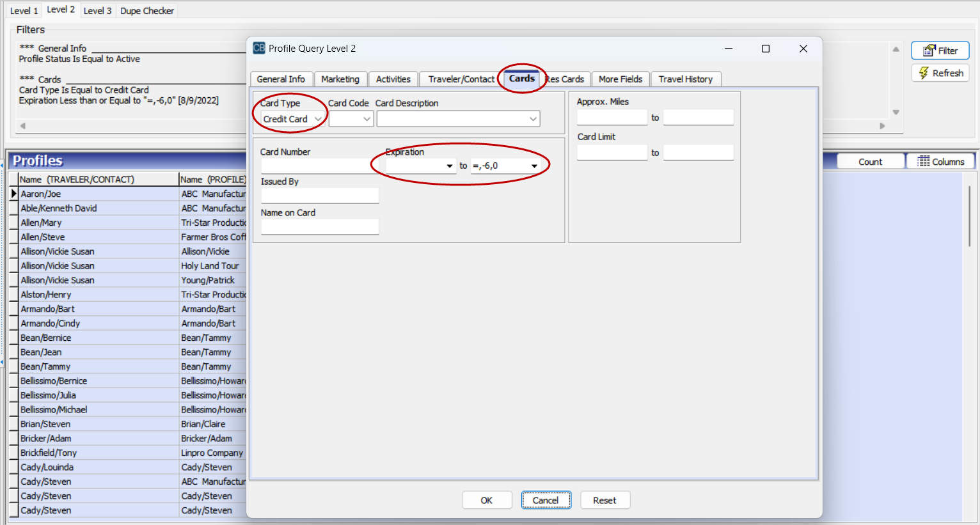Click the Linpro Company profile cell
980x525 pixels.
(x=212, y=453)
